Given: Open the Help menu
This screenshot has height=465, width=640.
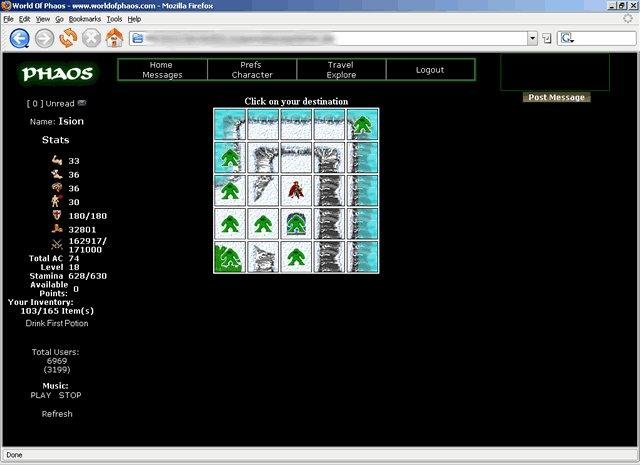Looking at the screenshot, I should tap(134, 19).
